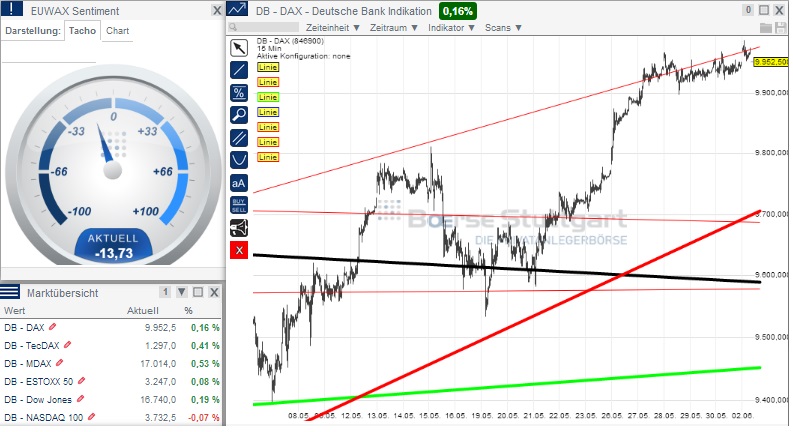Click the pencil icon beside DB - NASDAQ 100

(x=91, y=417)
